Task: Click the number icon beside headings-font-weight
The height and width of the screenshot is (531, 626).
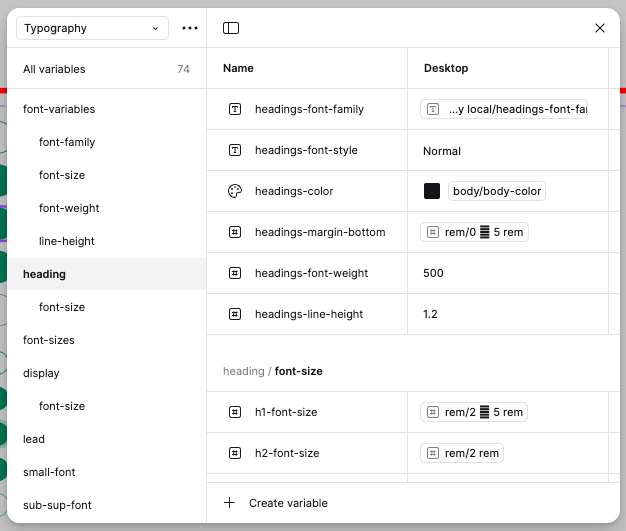Action: click(235, 273)
